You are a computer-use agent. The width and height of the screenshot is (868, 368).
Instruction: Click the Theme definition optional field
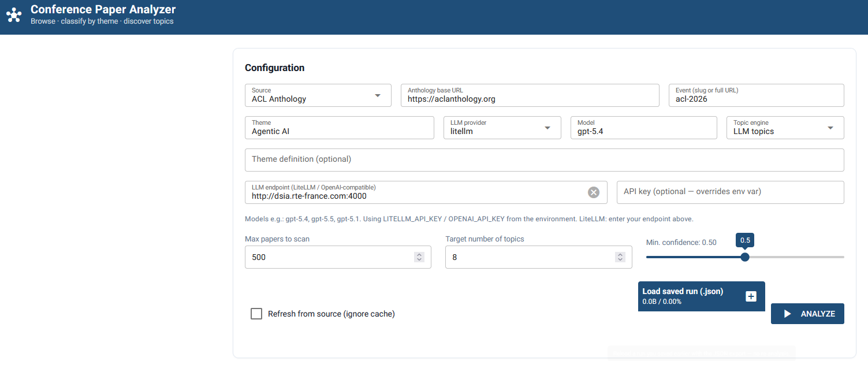pos(545,160)
